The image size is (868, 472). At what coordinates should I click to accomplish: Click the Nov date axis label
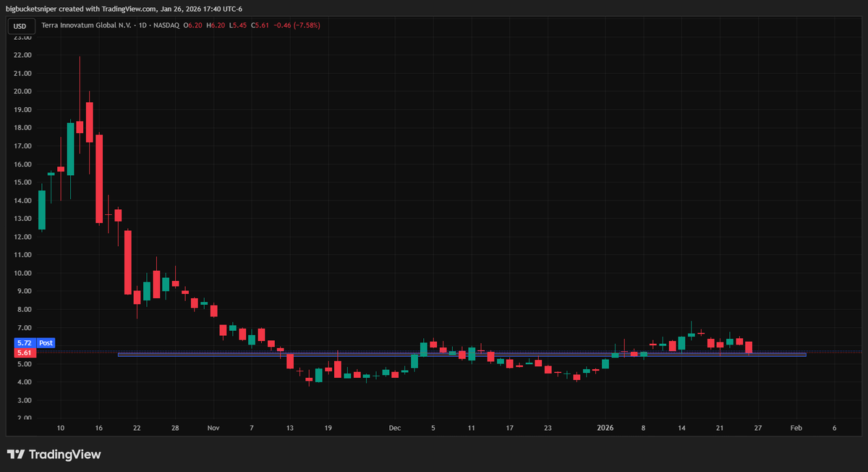pyautogui.click(x=213, y=428)
